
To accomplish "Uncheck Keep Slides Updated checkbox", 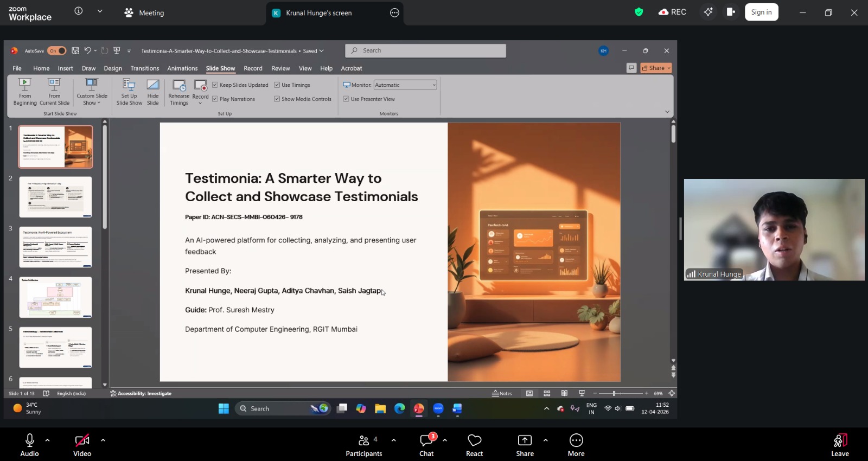I will pyautogui.click(x=215, y=85).
